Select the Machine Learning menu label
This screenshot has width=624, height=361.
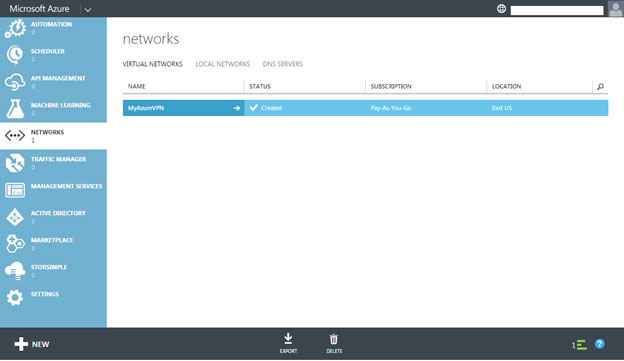[x=60, y=105]
